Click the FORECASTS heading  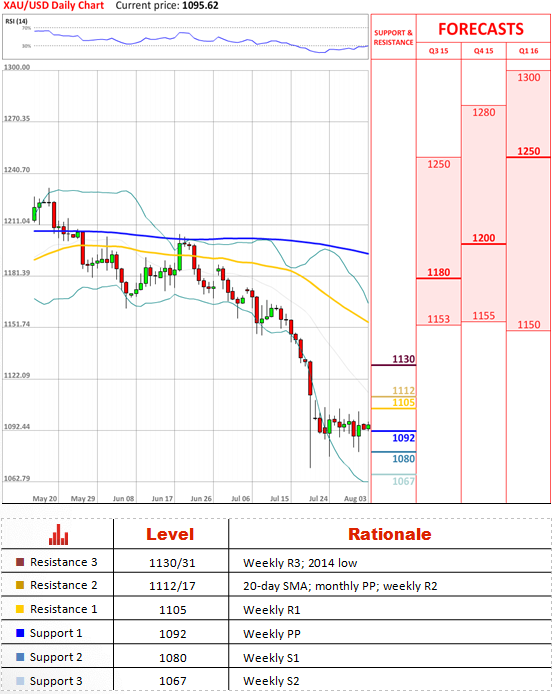(x=481, y=29)
